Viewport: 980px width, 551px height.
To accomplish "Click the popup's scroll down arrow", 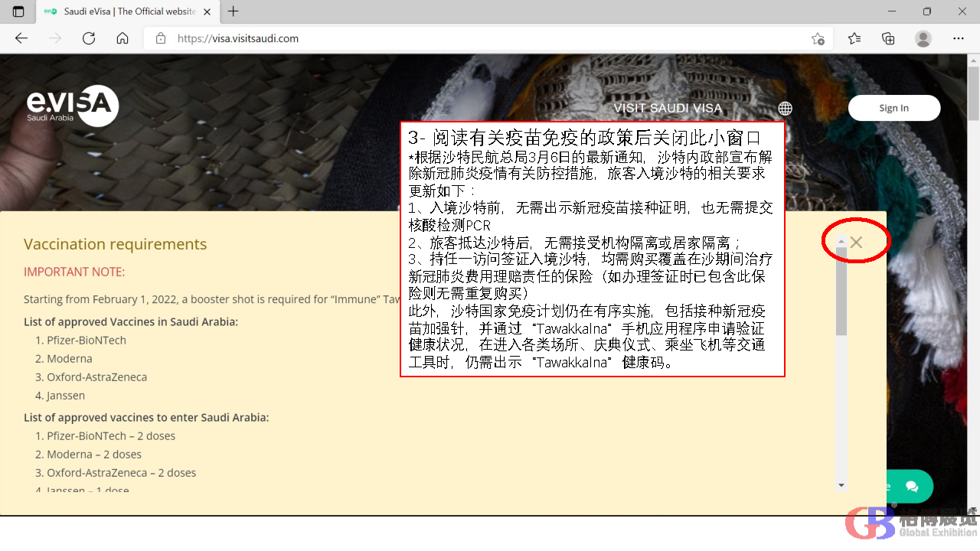I will pos(841,485).
